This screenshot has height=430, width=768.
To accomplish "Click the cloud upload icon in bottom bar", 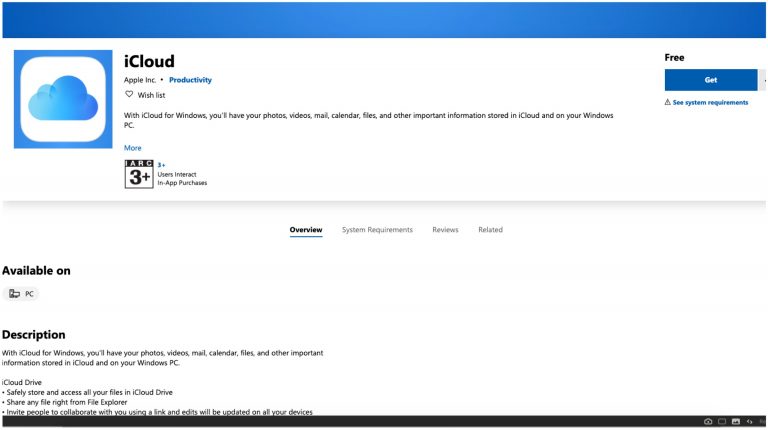I will [708, 422].
